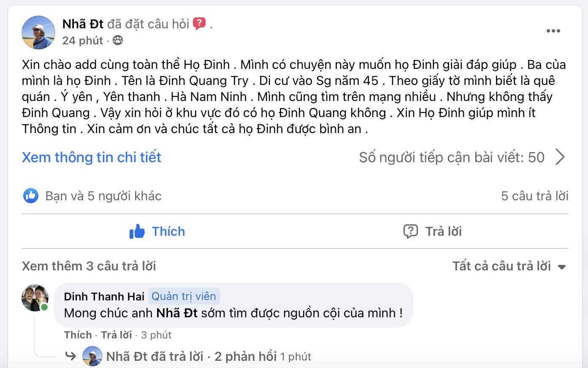The width and height of the screenshot is (588, 368).
Task: Click Thích under Dinh Thanh Hai's comment
Action: tap(78, 335)
